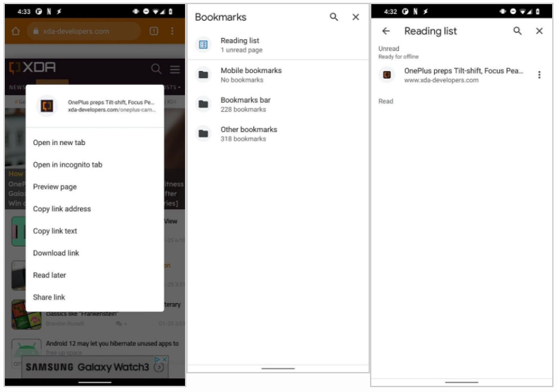Go back from Reading list screen

tap(386, 31)
